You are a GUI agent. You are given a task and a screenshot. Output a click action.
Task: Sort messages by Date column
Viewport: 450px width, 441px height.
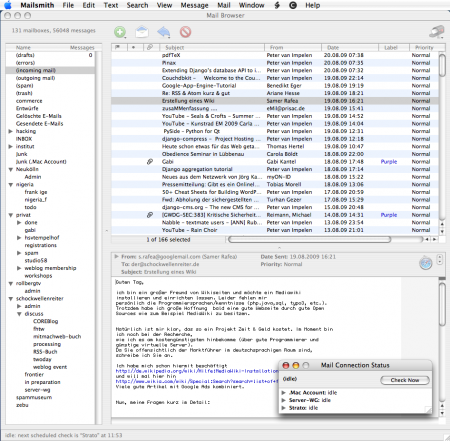point(350,47)
